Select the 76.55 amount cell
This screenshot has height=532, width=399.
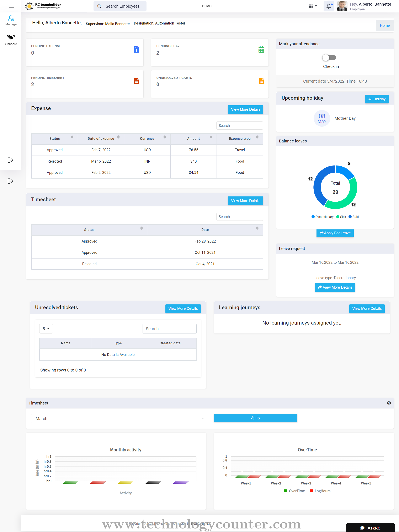[193, 150]
